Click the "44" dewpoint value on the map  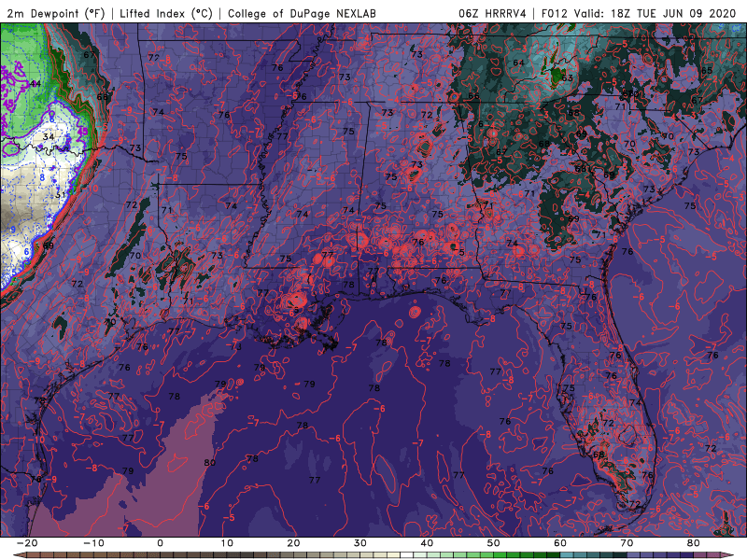pos(35,84)
